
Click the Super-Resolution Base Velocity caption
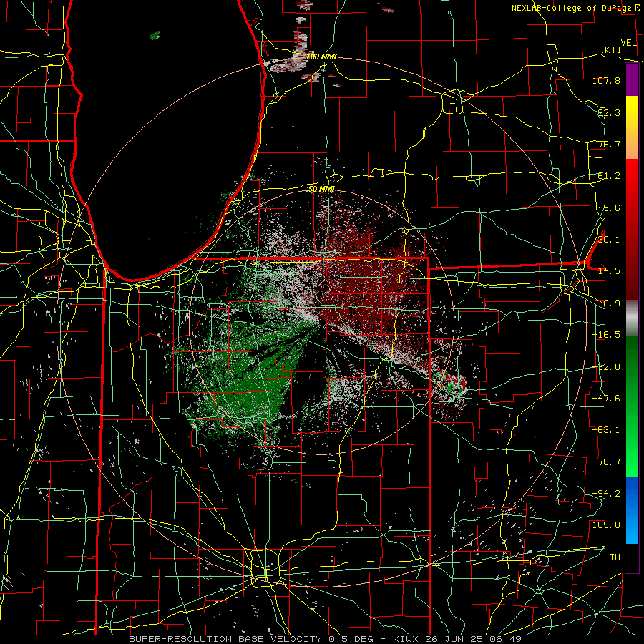pos(326,639)
